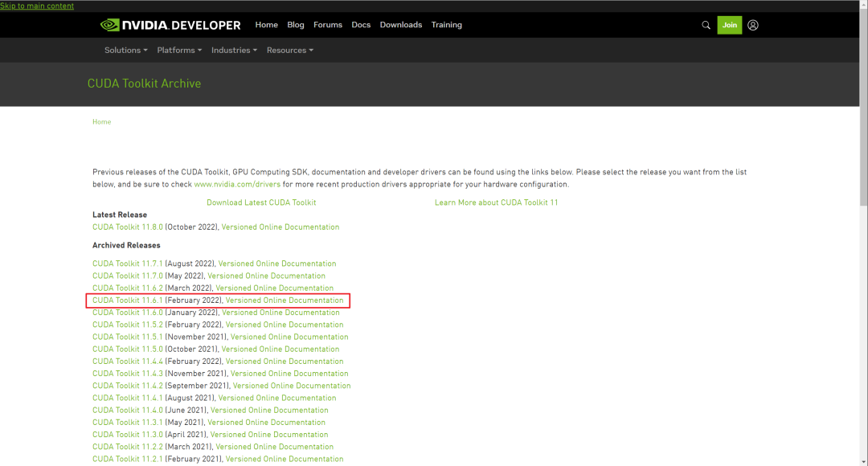
Task: Open Versioned Online Documentation for 11.4.1
Action: tap(276, 398)
